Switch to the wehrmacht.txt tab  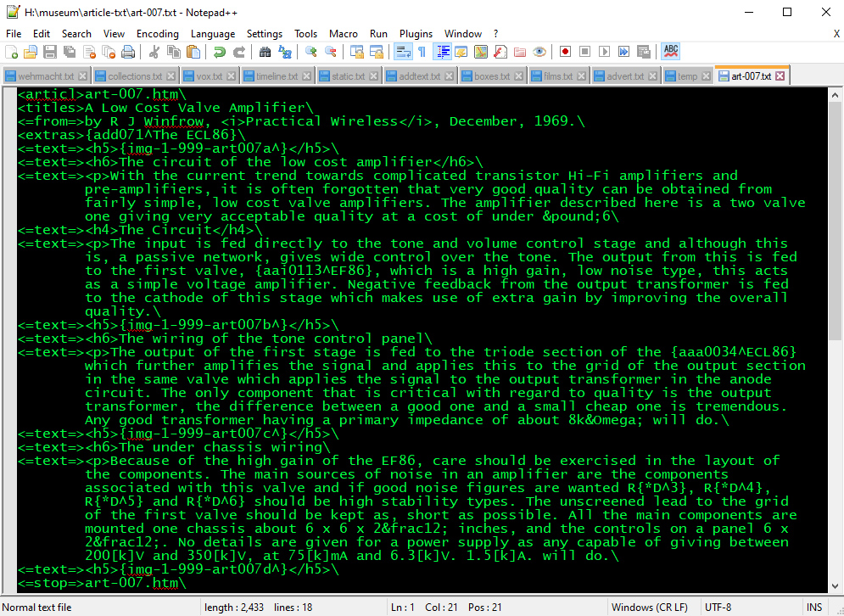point(46,76)
